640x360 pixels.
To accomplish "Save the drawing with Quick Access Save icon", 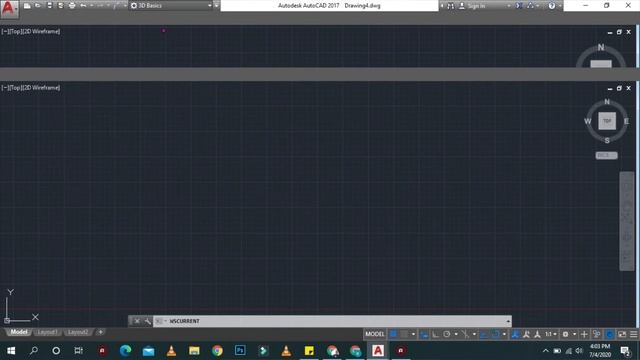I will tap(49, 6).
